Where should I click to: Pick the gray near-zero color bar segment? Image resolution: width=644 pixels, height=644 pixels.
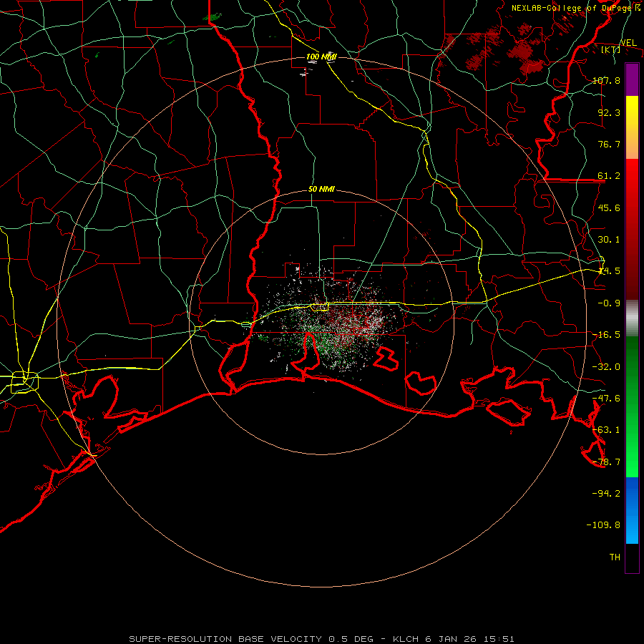point(632,318)
